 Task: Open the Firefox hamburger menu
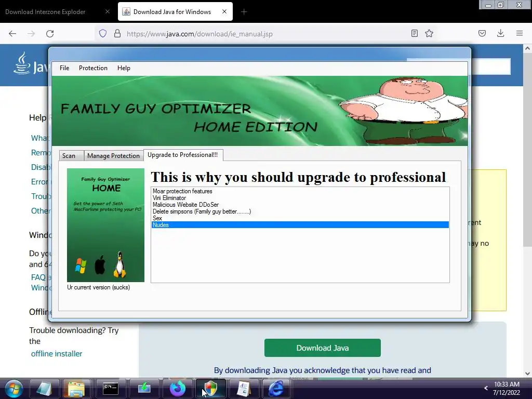click(520, 33)
